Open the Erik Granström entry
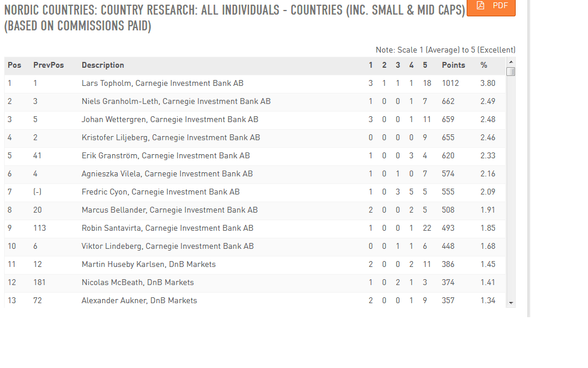This screenshot has height=368, width=588. pyautogui.click(x=165, y=156)
